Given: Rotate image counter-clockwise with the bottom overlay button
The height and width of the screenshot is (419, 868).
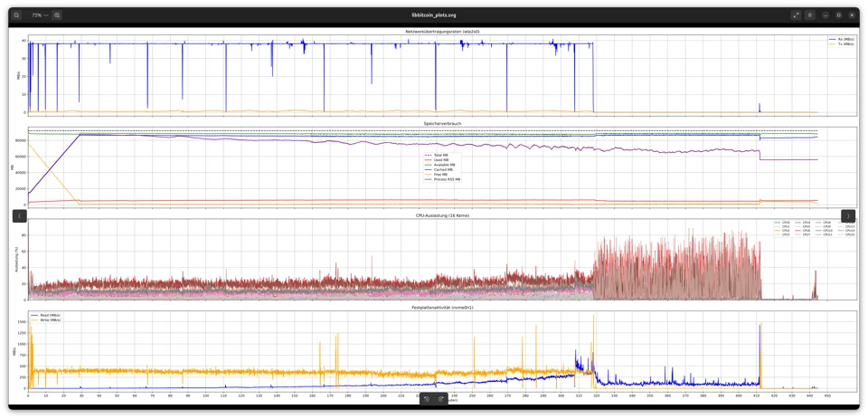Looking at the screenshot, I should coord(427,398).
